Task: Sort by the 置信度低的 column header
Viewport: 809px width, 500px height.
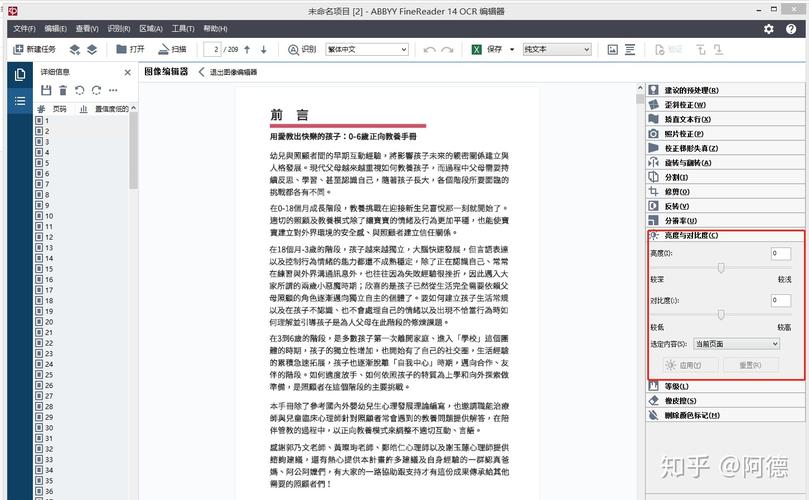Action: coord(111,109)
